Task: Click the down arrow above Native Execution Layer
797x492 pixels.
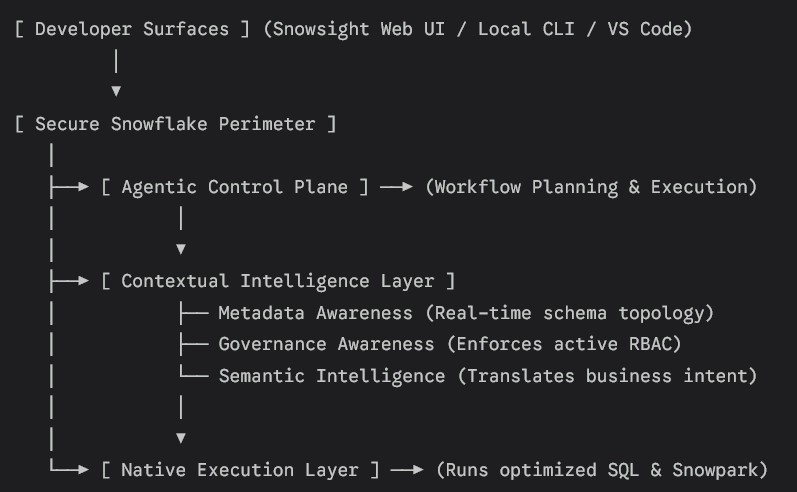Action: tap(181, 438)
